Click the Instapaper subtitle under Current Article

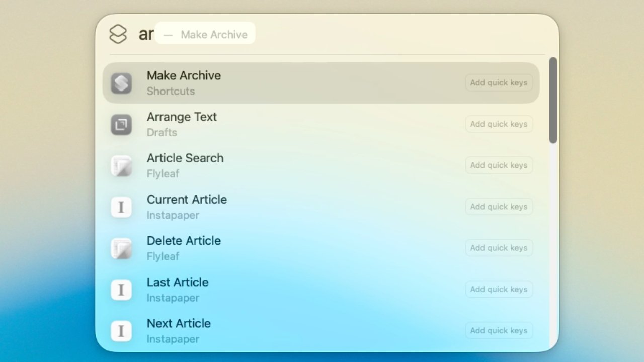(x=173, y=215)
